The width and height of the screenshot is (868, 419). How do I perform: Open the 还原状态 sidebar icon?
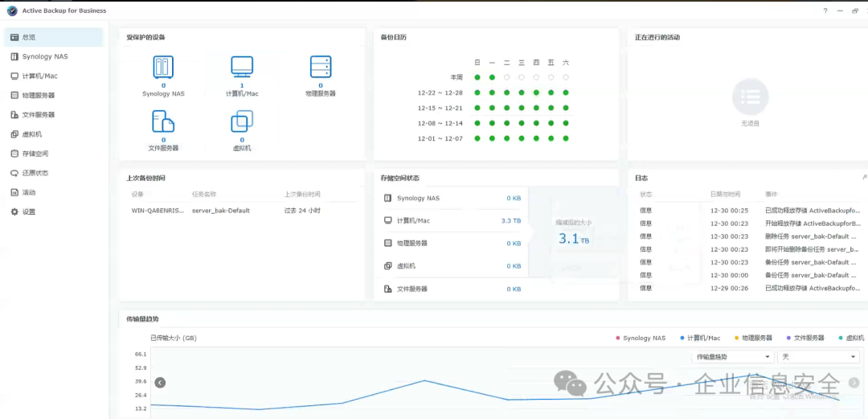point(15,173)
